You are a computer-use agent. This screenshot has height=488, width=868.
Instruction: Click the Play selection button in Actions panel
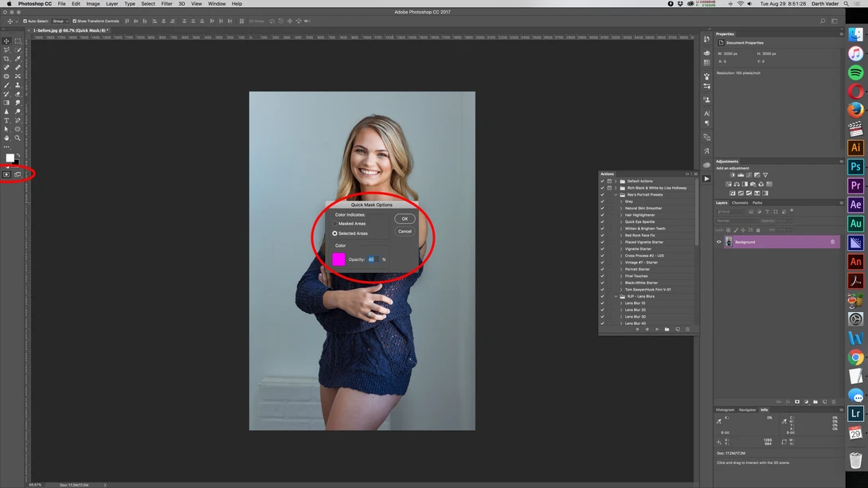tap(657, 330)
